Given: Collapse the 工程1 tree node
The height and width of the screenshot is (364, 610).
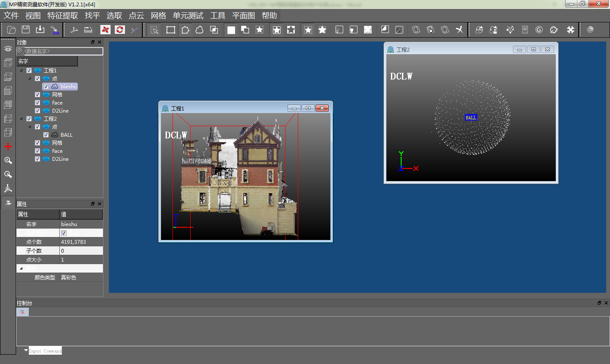Looking at the screenshot, I should pyautogui.click(x=22, y=71).
